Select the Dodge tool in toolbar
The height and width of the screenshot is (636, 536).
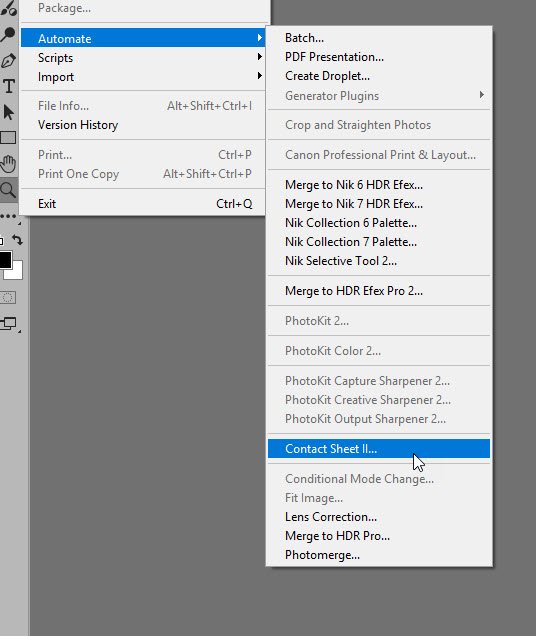[x=7, y=34]
